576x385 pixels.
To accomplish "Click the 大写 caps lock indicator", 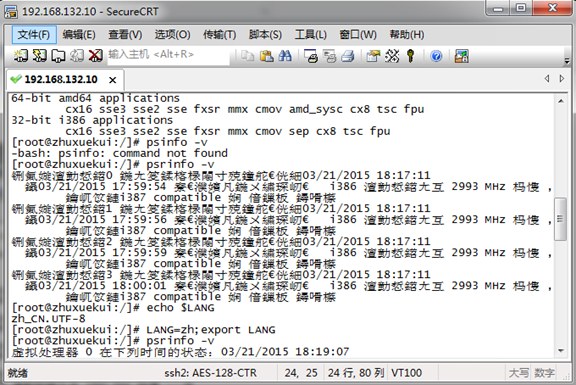I will (519, 373).
